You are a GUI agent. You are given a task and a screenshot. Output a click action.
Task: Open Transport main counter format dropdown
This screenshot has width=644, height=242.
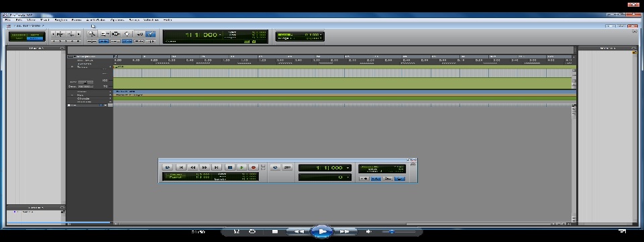tap(348, 168)
